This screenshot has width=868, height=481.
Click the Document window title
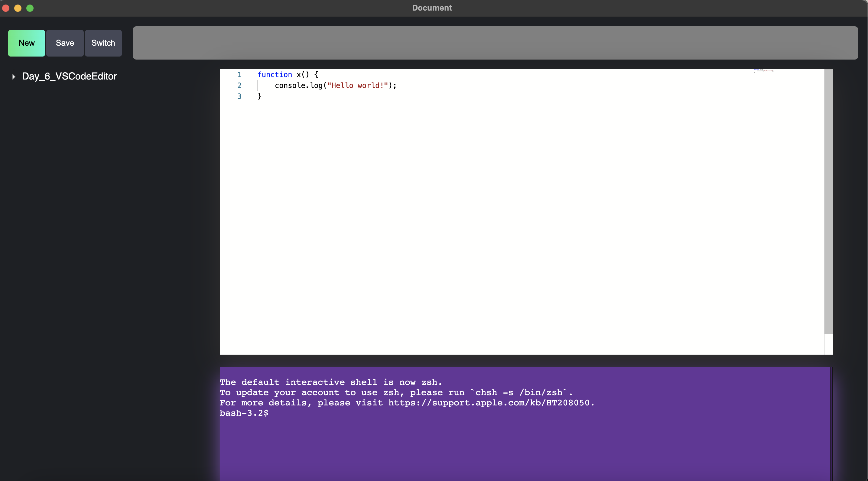coord(432,8)
